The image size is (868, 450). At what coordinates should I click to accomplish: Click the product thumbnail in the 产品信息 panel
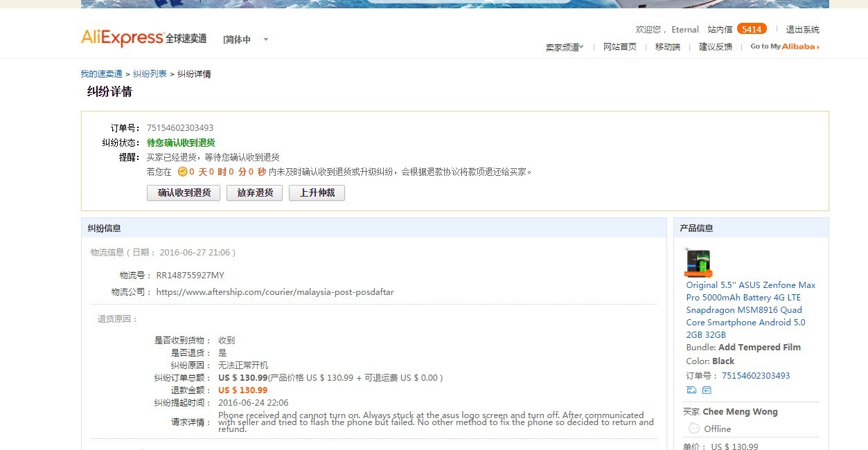698,263
